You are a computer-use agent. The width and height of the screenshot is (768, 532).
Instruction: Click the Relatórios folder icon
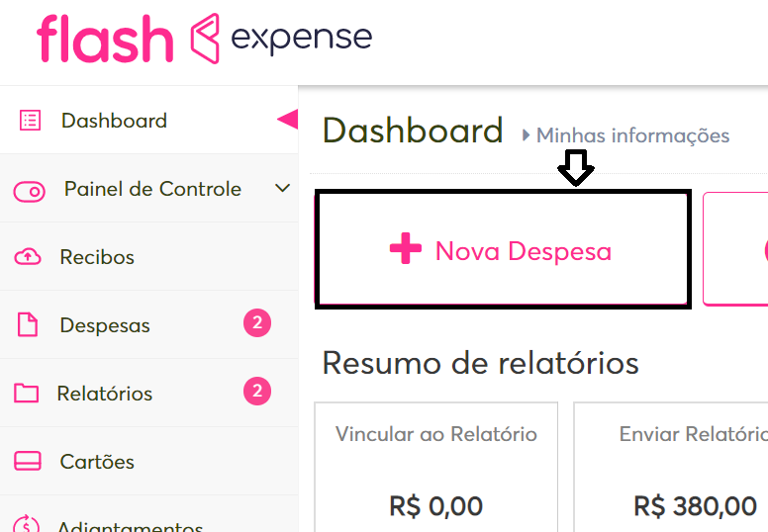coord(27,394)
